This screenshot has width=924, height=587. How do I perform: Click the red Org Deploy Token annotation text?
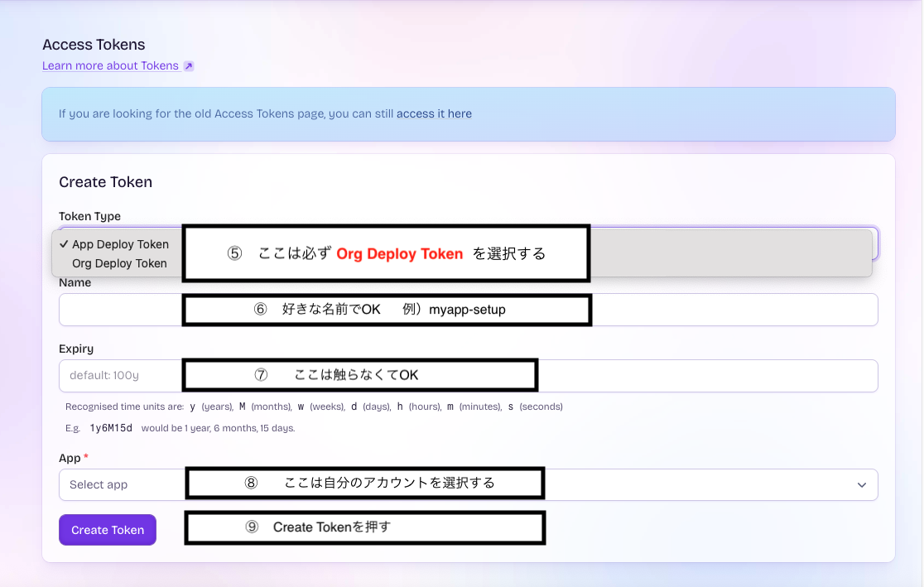pos(399,254)
